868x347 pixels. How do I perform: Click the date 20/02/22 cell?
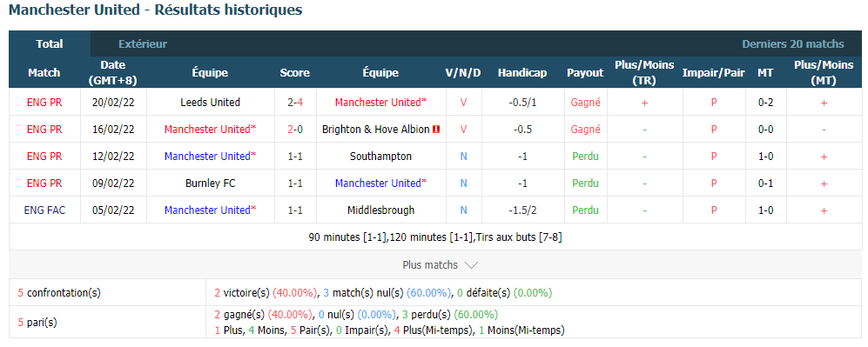coord(113,103)
